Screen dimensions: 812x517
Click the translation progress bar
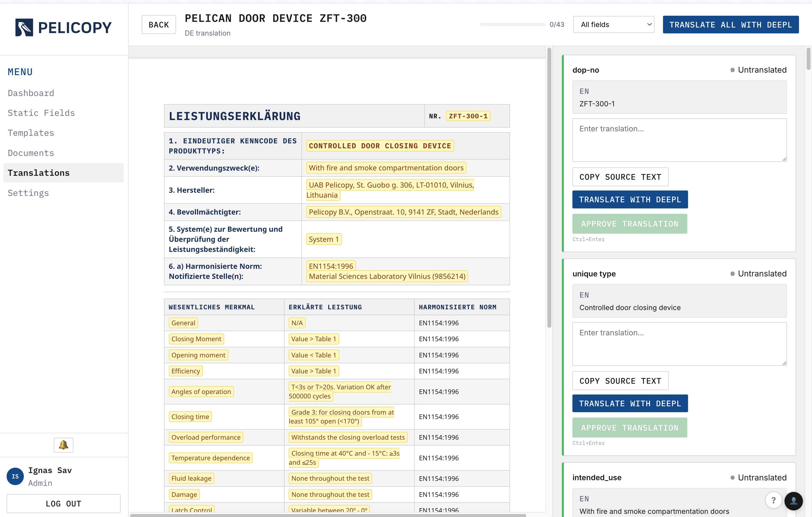point(513,25)
